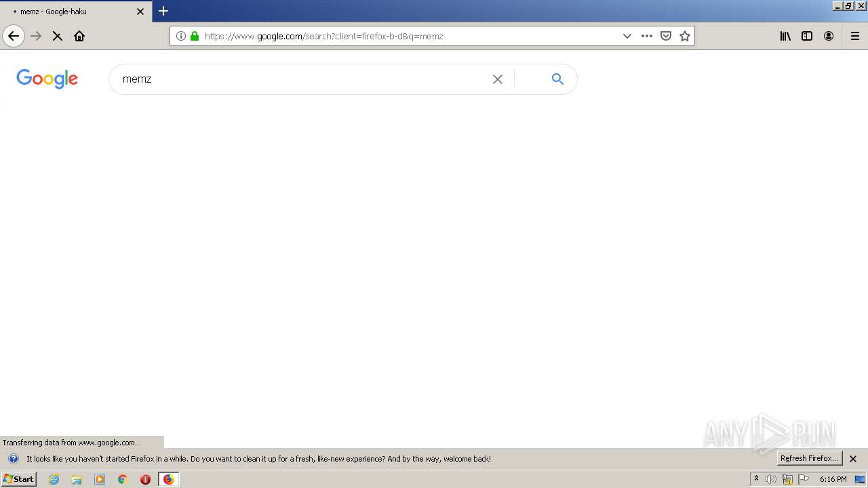Open a new tab with plus button
The height and width of the screenshot is (488, 868).
pyautogui.click(x=163, y=11)
